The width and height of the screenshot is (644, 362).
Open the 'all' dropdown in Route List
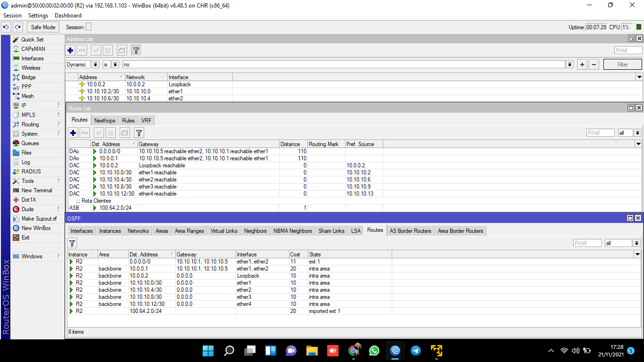pyautogui.click(x=637, y=133)
